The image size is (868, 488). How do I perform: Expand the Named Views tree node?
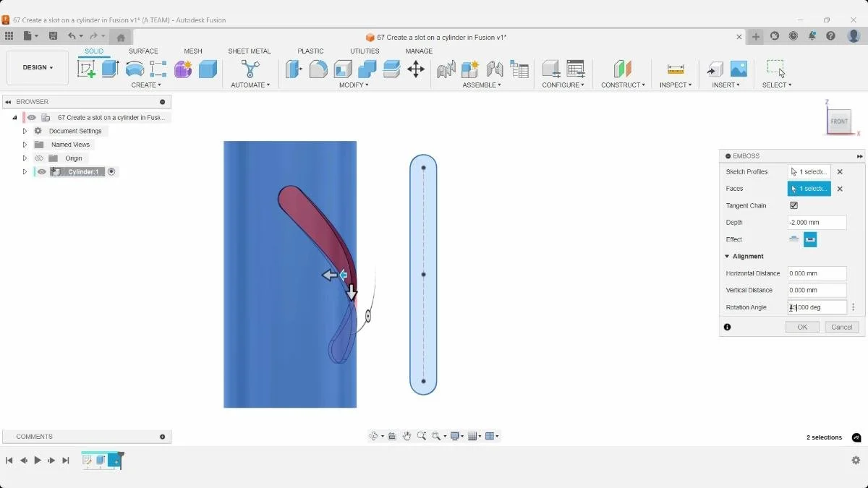25,145
